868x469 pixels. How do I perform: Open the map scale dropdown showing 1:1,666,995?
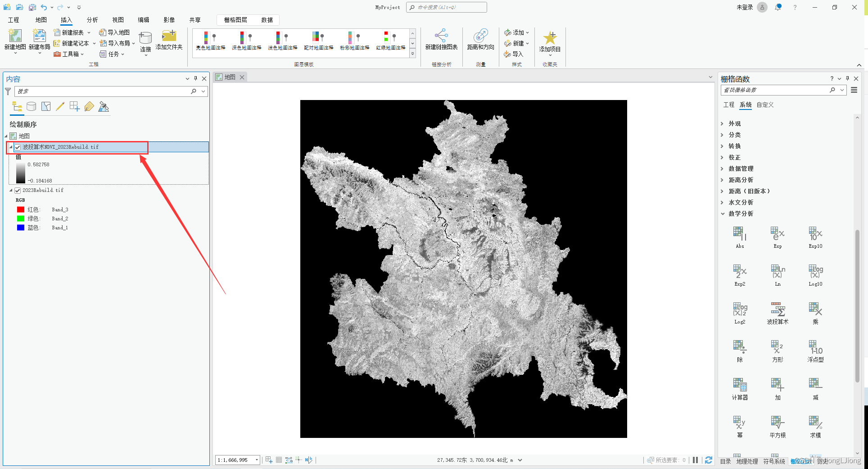pyautogui.click(x=256, y=460)
